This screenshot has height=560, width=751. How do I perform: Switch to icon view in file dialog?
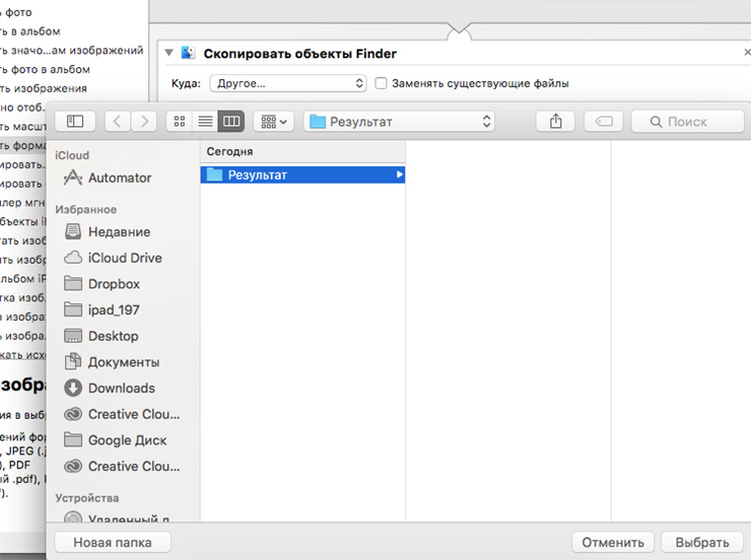(179, 121)
